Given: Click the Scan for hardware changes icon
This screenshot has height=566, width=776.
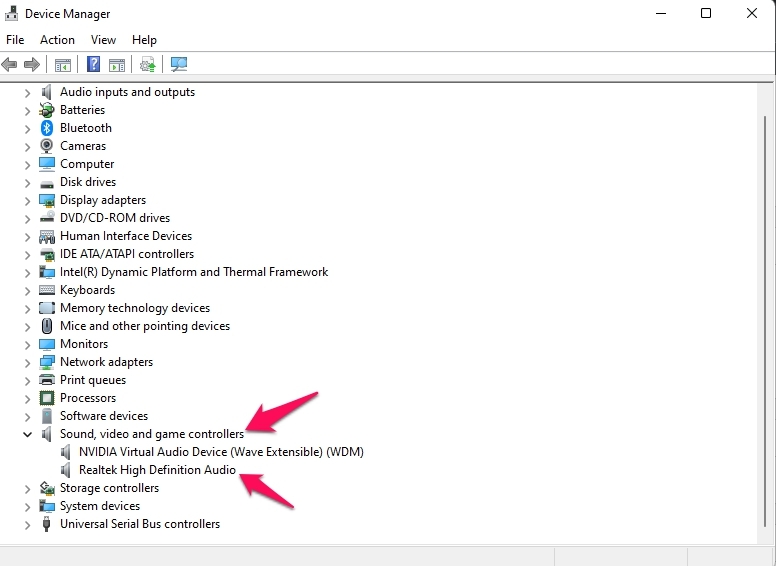Looking at the screenshot, I should [x=179, y=64].
